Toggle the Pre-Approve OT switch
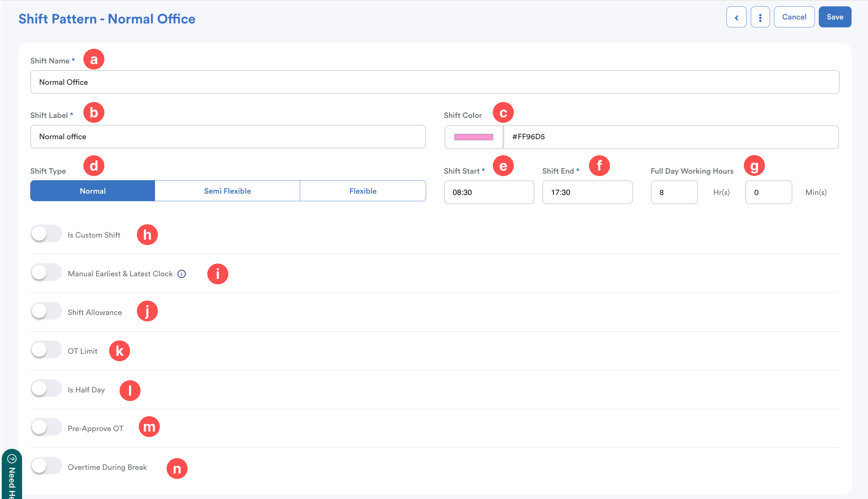868x499 pixels. click(46, 427)
